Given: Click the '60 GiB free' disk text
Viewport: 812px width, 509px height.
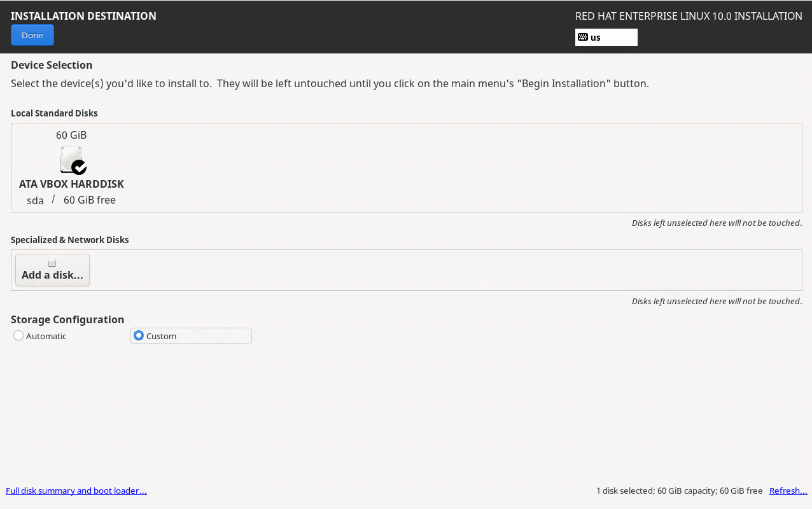Looking at the screenshot, I should click(90, 200).
